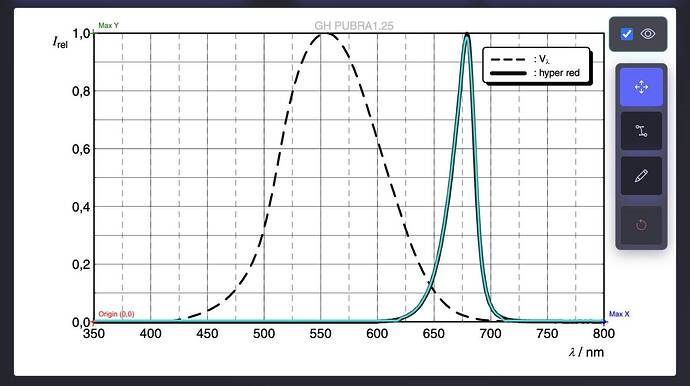Click the x-axis label 700
This screenshot has width=690, height=386.
click(x=490, y=334)
